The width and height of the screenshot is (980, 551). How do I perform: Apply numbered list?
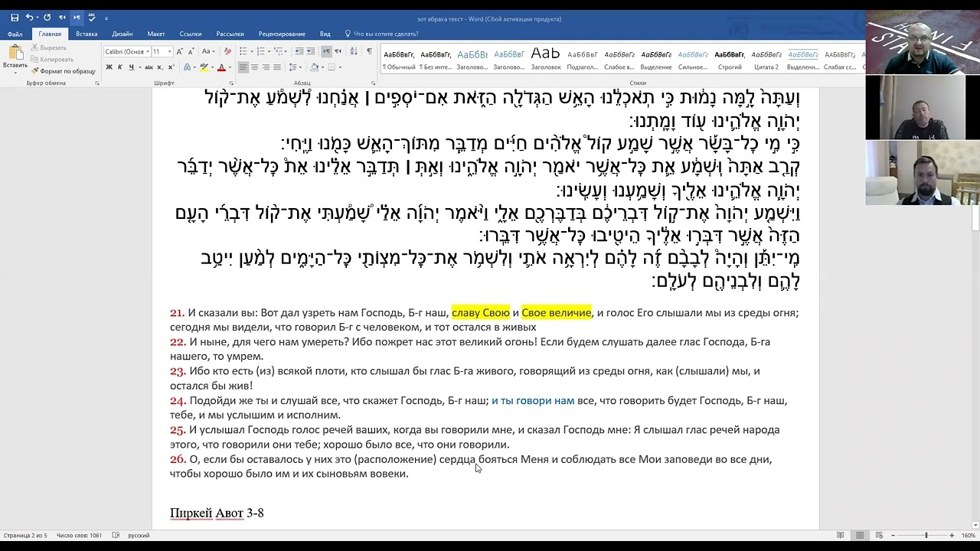click(x=262, y=51)
